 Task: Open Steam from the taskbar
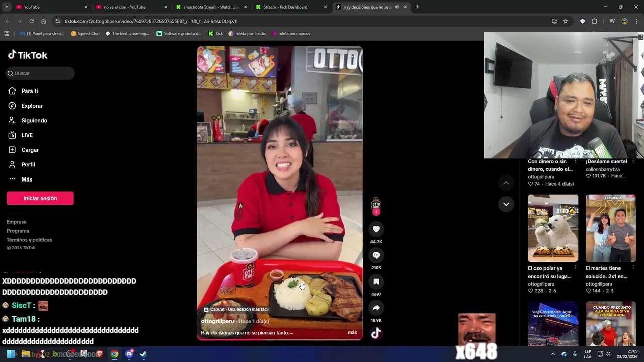[143, 354]
